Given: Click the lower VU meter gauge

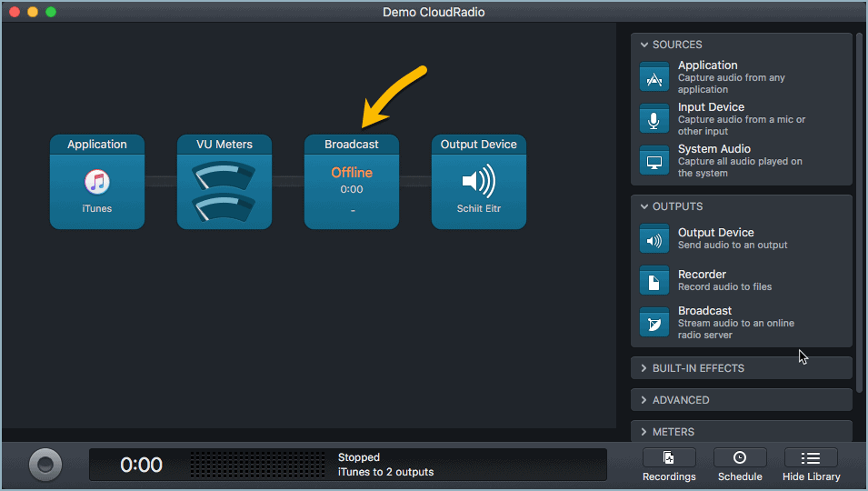Looking at the screenshot, I should [x=224, y=207].
